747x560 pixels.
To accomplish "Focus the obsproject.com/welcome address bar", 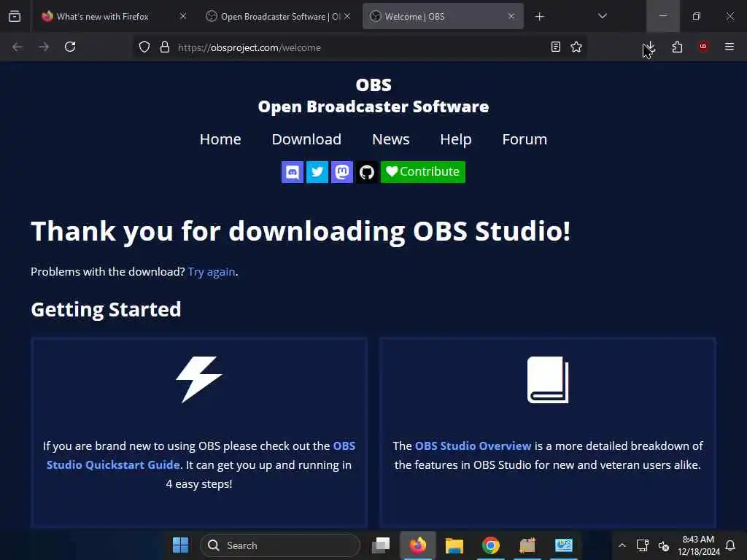I will [360, 47].
